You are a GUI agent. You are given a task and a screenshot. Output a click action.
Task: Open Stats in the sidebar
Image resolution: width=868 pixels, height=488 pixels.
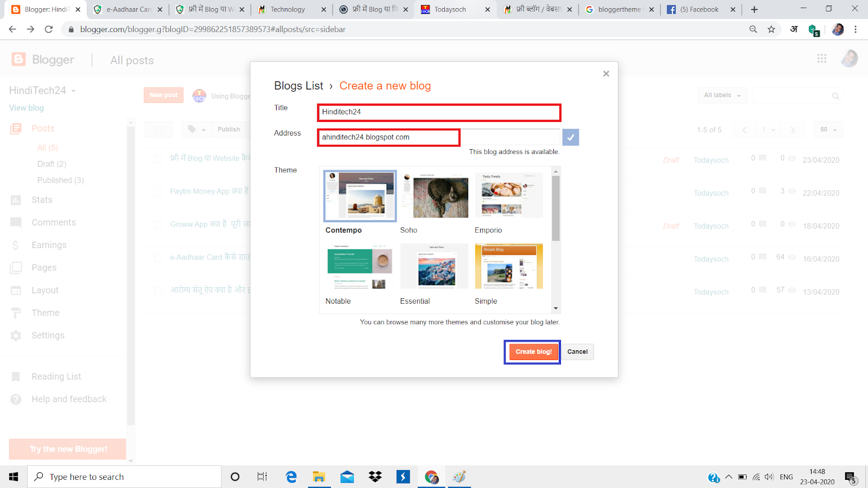pyautogui.click(x=42, y=200)
